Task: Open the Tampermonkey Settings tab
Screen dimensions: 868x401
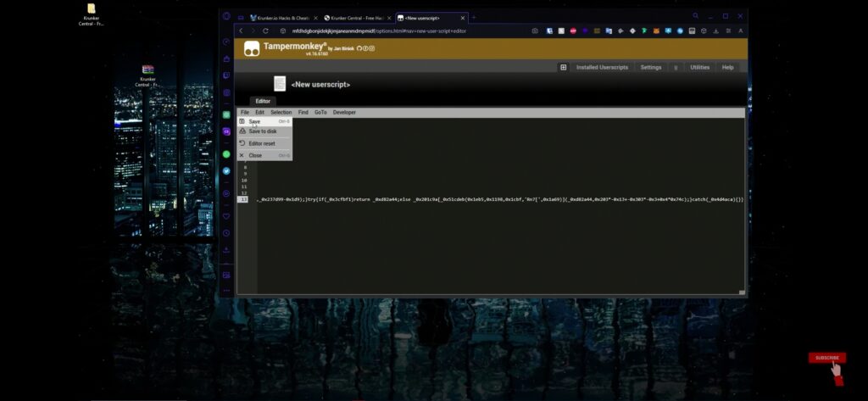Action: click(651, 68)
